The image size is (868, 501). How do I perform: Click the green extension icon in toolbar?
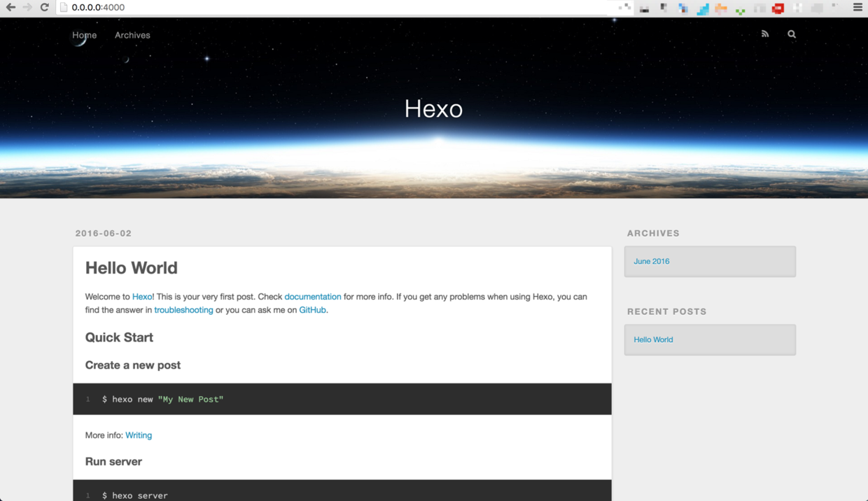[740, 10]
